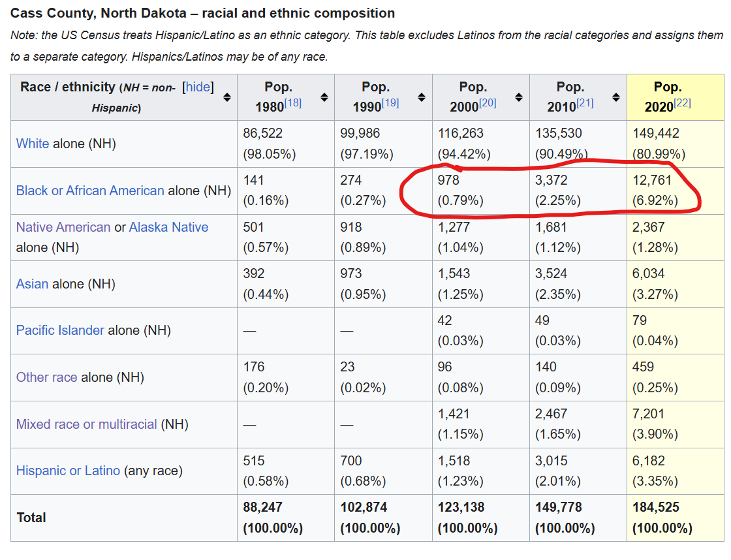Screen dimensions: 731x560
Task: Open the Asian link
Action: (33, 284)
